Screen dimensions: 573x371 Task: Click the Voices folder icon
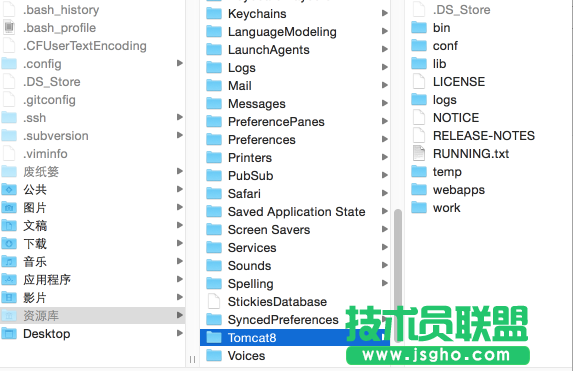[x=214, y=355]
